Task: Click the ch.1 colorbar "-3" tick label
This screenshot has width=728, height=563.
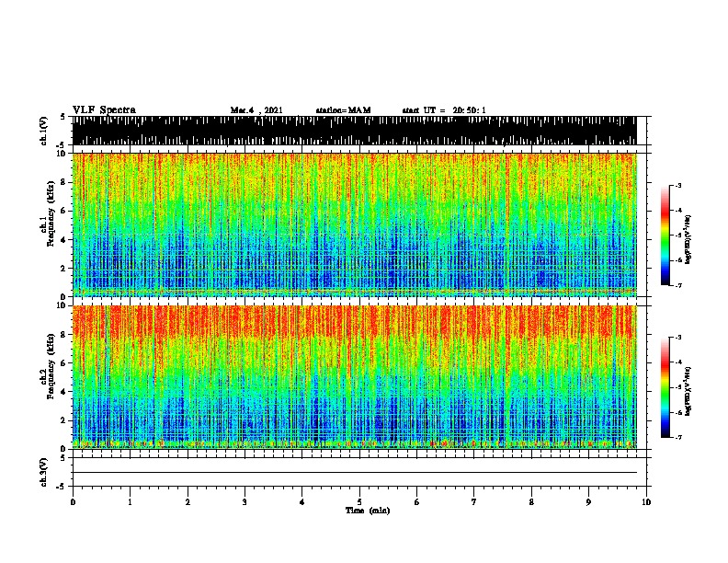Action: pos(677,185)
